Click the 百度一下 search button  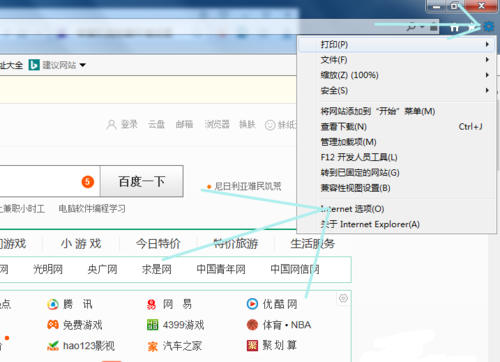pos(142,181)
